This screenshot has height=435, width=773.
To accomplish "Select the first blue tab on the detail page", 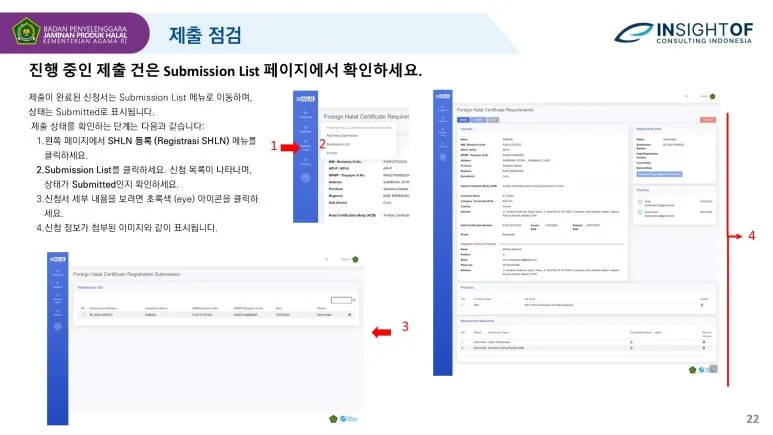I will [x=462, y=119].
